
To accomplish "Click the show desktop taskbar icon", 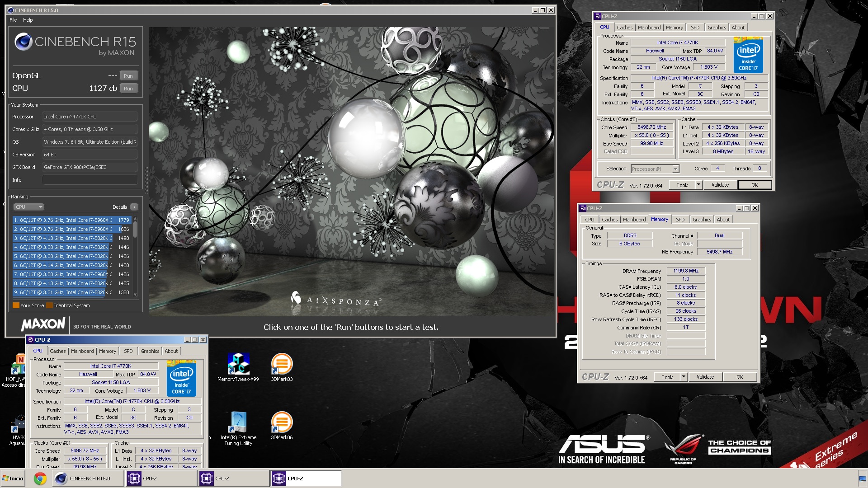I will point(862,479).
